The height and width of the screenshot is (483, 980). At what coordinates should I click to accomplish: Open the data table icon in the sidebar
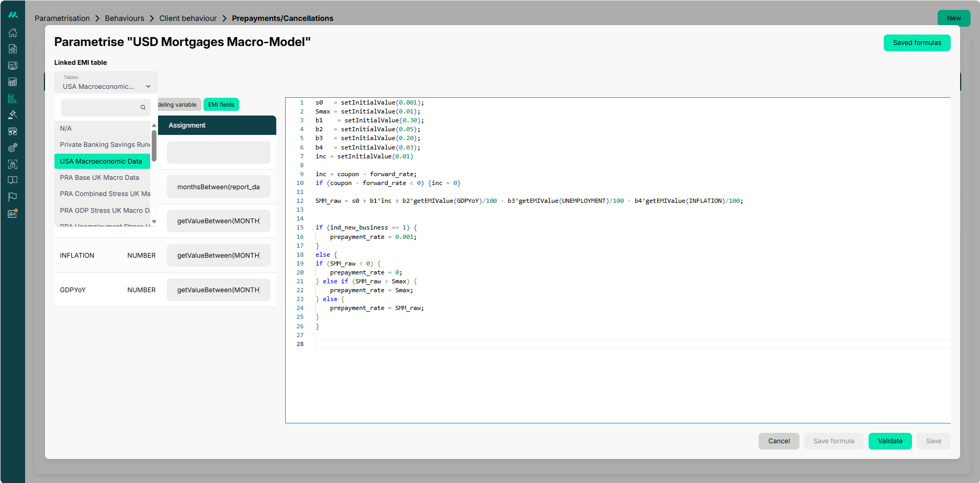tap(13, 82)
